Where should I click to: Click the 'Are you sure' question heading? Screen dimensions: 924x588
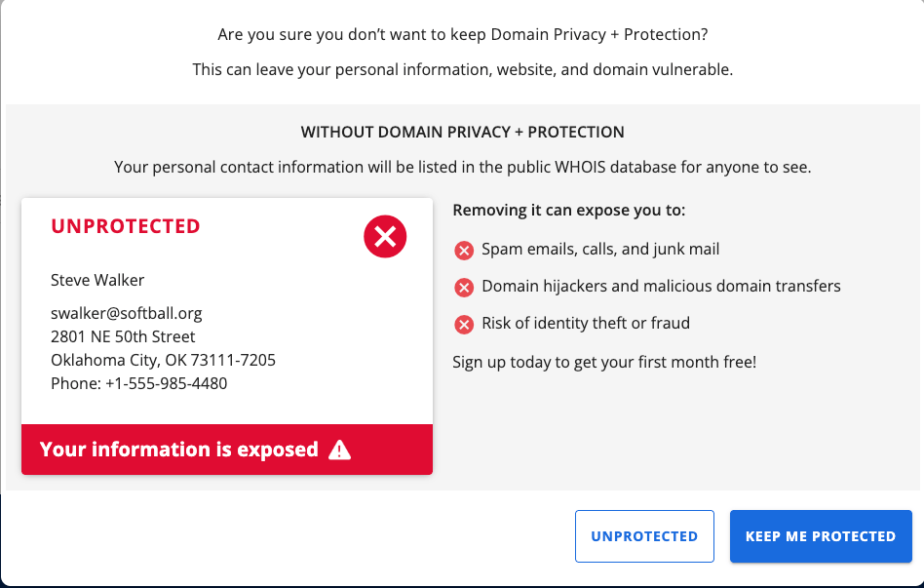[462, 35]
